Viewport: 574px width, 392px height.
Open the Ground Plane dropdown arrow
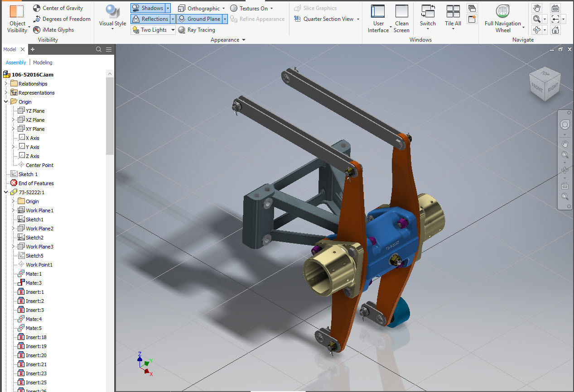[225, 19]
